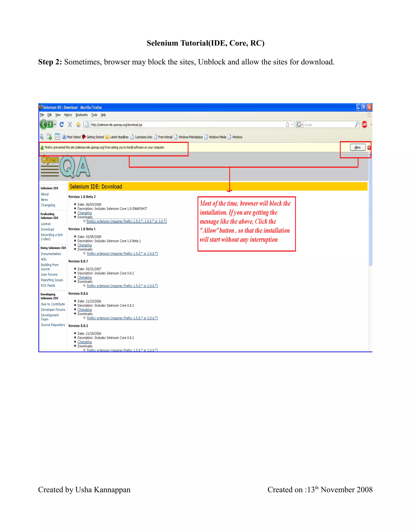The height and width of the screenshot is (532, 411).
Task: Open the Free Hotmail bookmark
Action: [163, 137]
